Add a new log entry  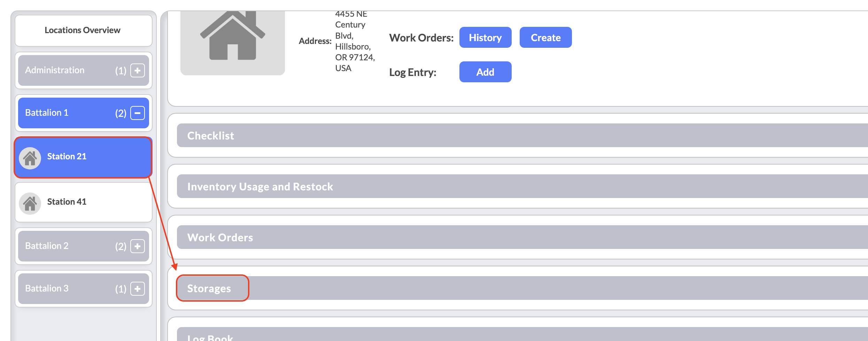[x=485, y=72]
